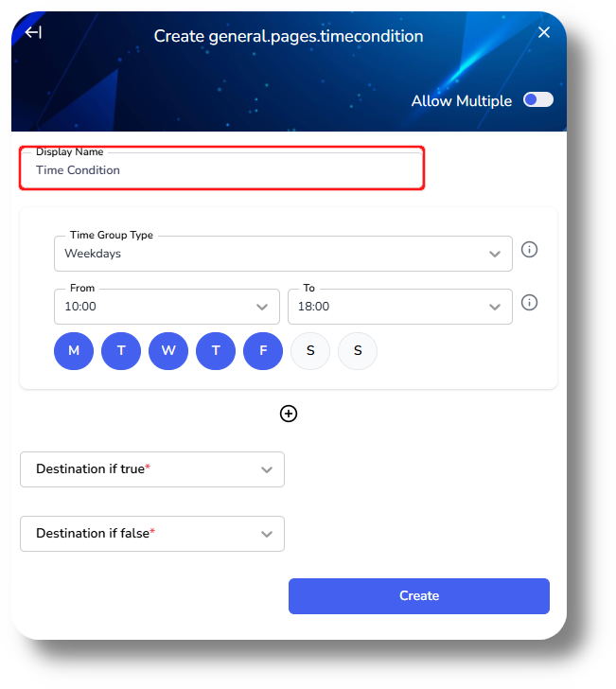This screenshot has height=689, width=616.
Task: Click the Create button
Action: coord(419,596)
